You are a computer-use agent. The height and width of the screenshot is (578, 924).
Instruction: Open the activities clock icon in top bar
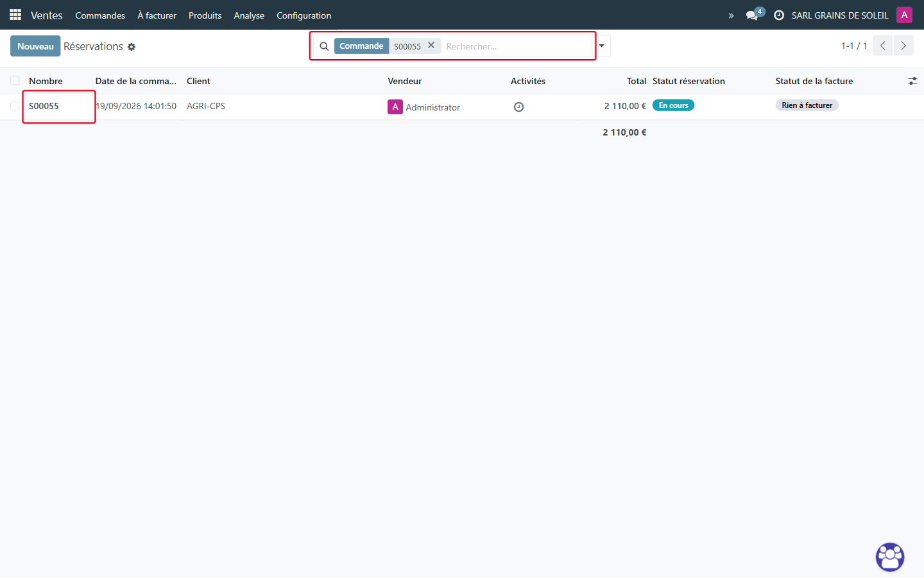tap(779, 15)
